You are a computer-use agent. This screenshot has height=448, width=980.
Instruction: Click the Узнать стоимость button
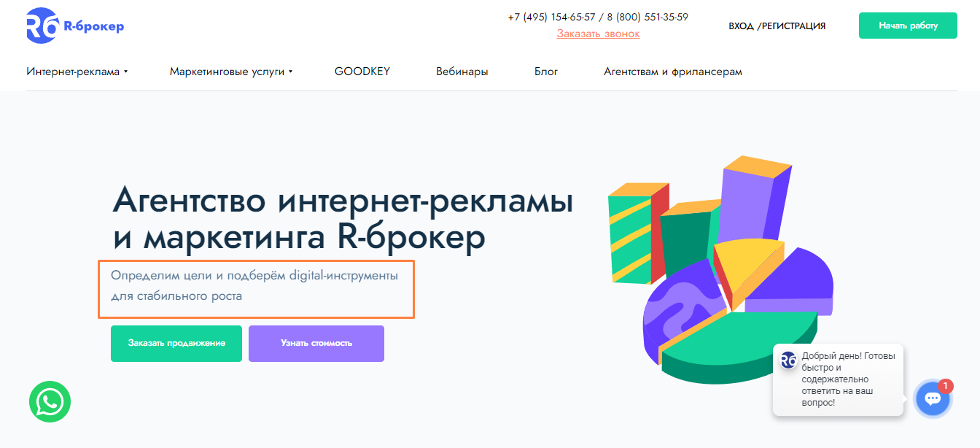point(316,344)
